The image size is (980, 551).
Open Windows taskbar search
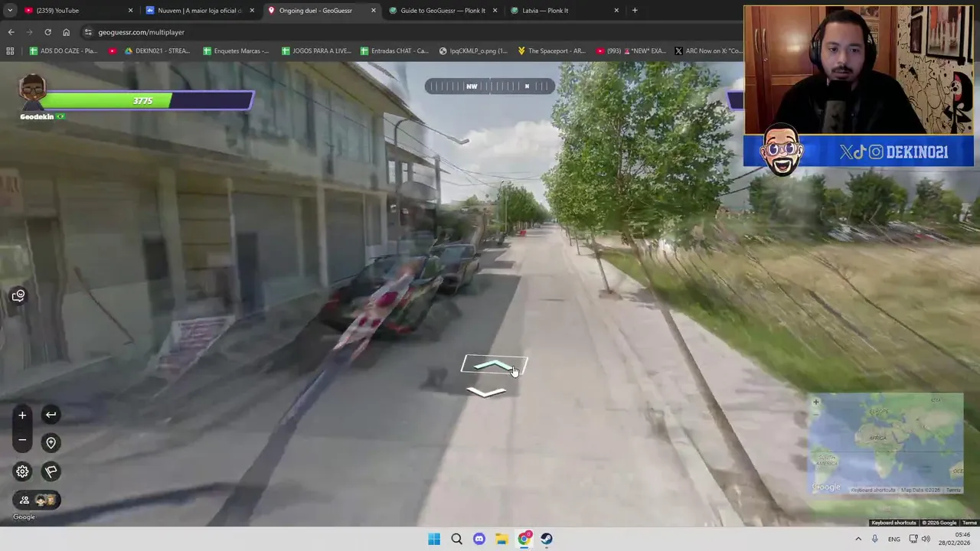(x=456, y=539)
